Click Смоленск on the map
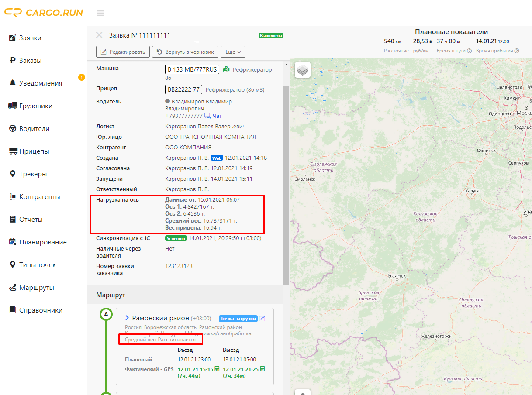 (305, 179)
